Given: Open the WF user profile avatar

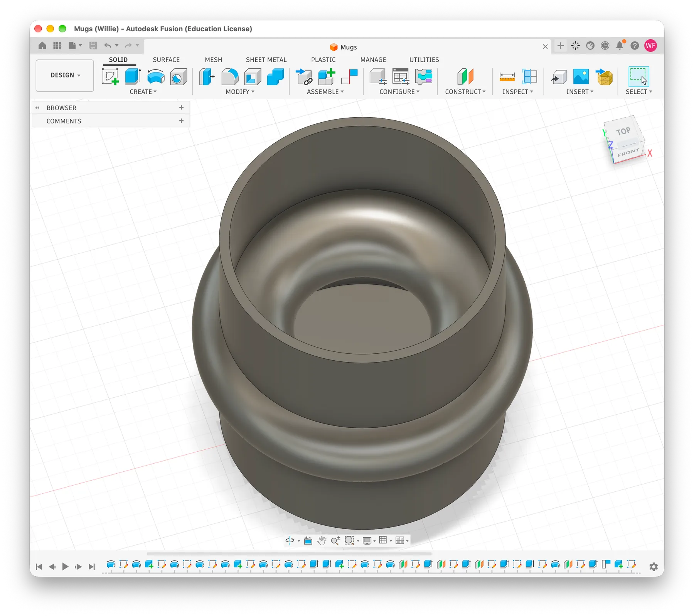Looking at the screenshot, I should [x=651, y=46].
